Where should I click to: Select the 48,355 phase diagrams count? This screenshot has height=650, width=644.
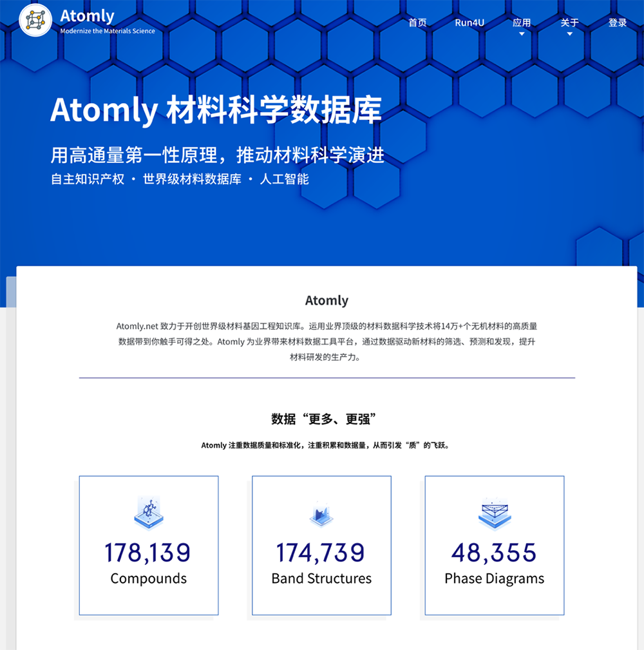(494, 553)
